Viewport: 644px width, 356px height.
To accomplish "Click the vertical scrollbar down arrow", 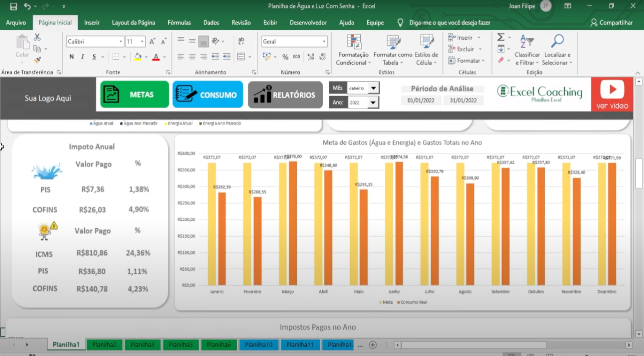I will (639, 334).
